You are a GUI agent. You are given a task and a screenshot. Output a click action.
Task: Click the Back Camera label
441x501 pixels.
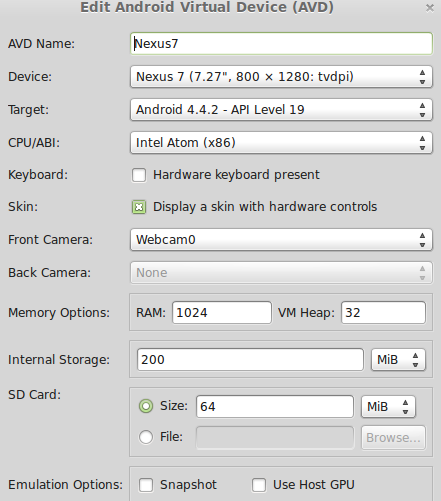click(x=49, y=273)
